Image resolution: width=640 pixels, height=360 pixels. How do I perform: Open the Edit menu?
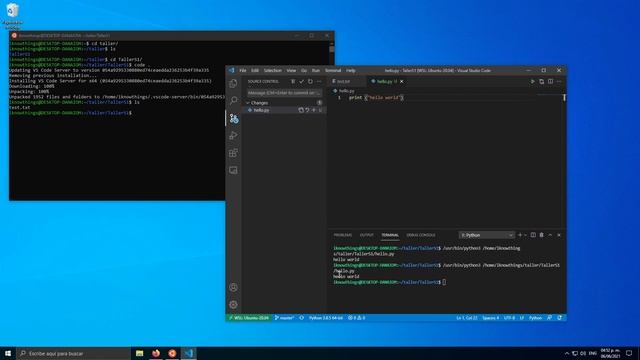point(255,71)
